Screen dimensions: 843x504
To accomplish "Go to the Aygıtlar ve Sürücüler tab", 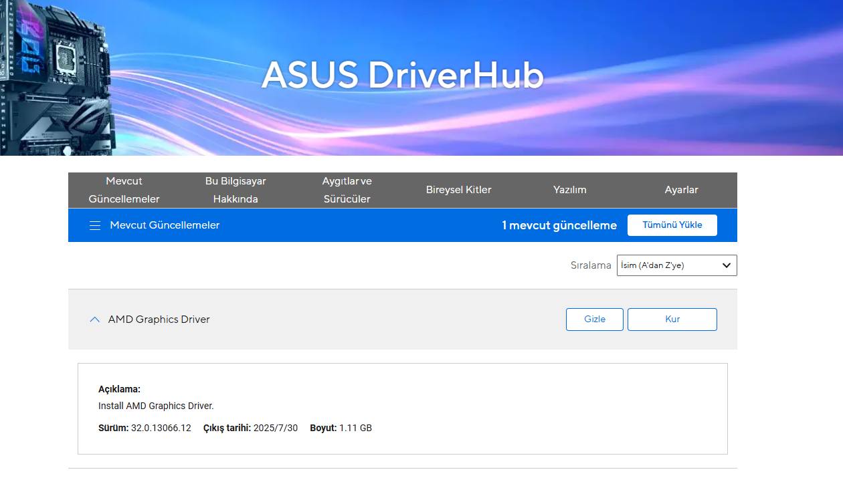I will coord(347,190).
